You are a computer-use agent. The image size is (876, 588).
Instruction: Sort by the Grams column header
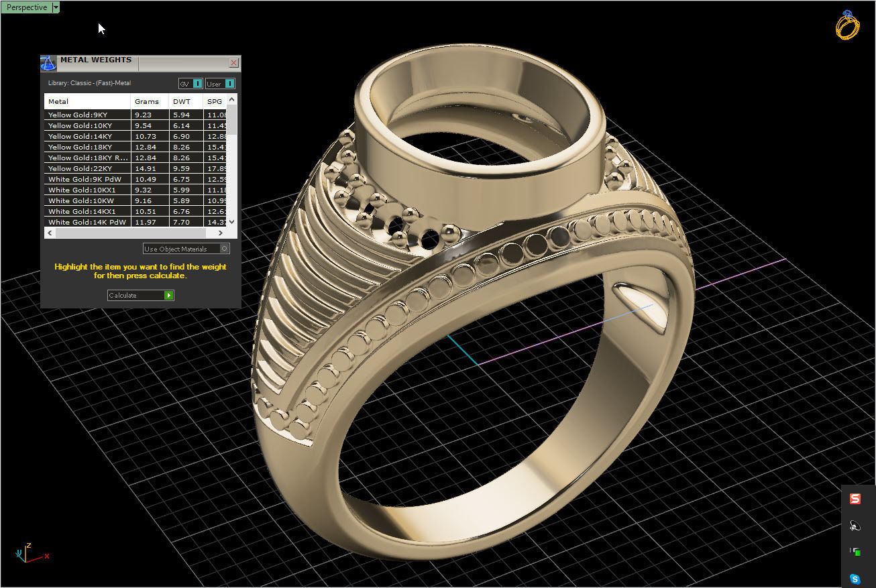150,101
